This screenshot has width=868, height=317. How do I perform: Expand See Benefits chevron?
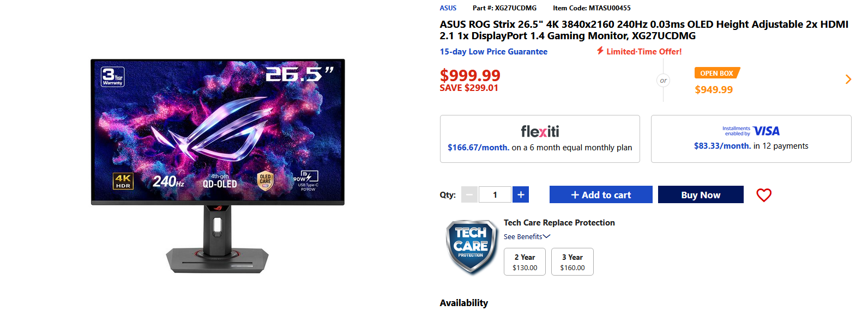(x=546, y=236)
